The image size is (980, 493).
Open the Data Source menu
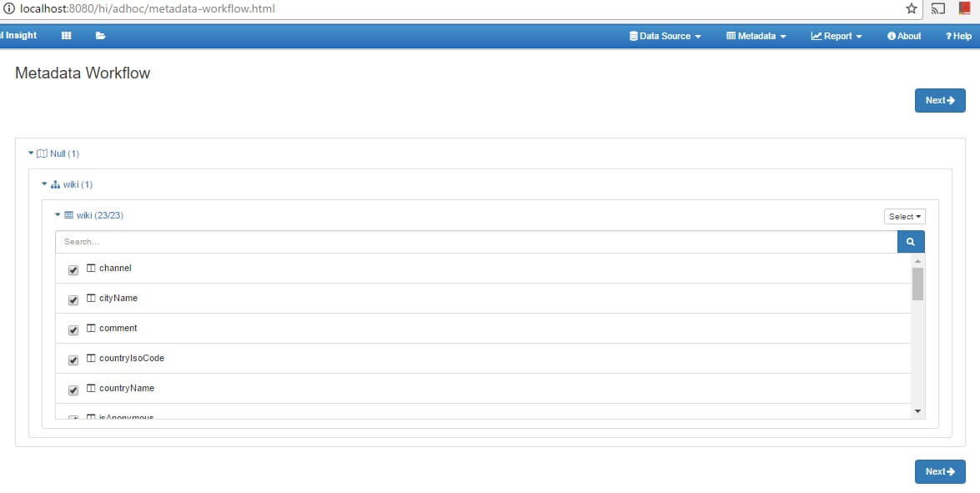coord(665,36)
